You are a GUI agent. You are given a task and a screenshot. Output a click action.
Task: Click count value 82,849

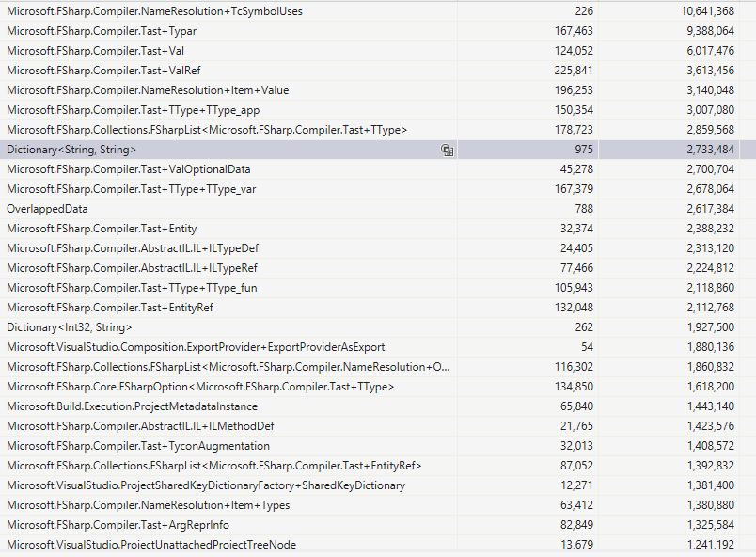coord(576,525)
